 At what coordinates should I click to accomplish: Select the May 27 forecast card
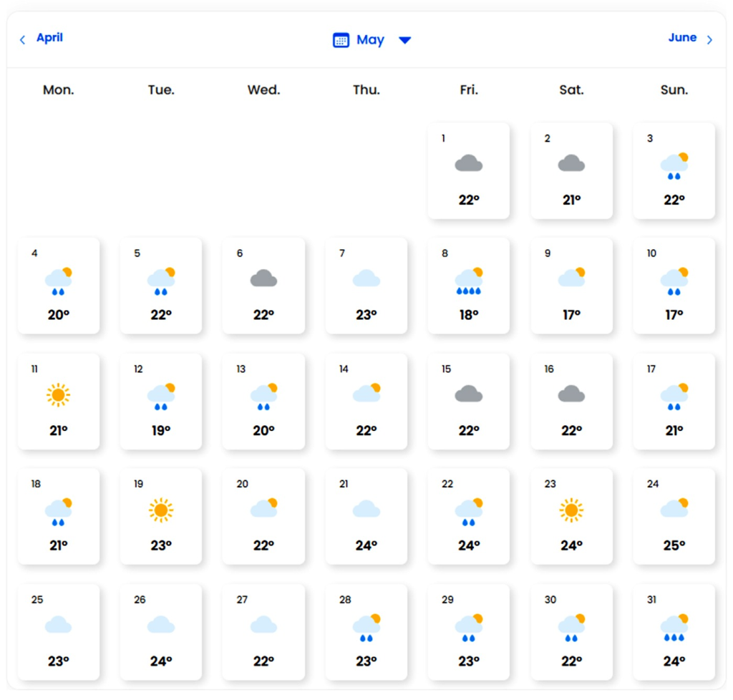click(263, 631)
